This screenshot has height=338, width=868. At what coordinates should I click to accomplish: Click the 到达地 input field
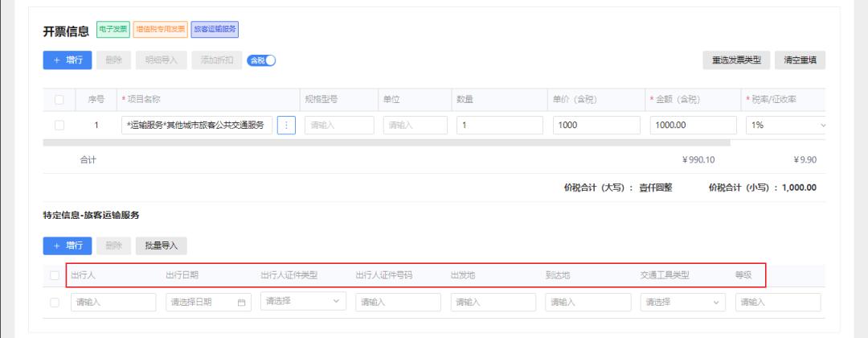588,303
